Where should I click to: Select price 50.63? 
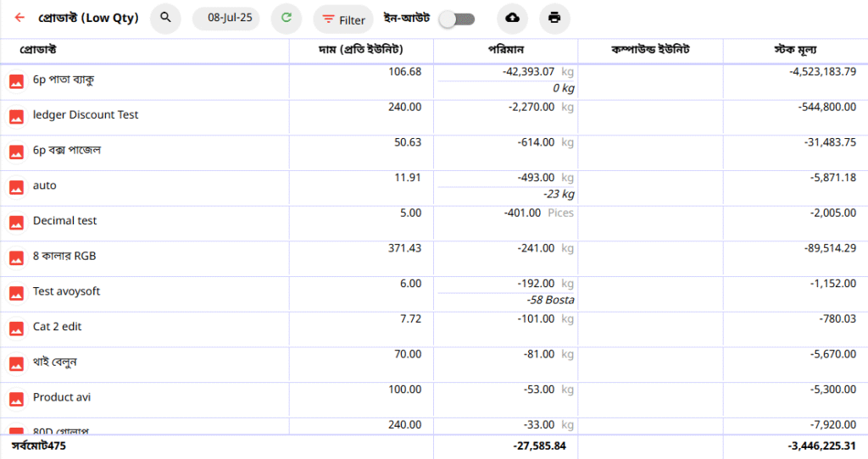(408, 142)
